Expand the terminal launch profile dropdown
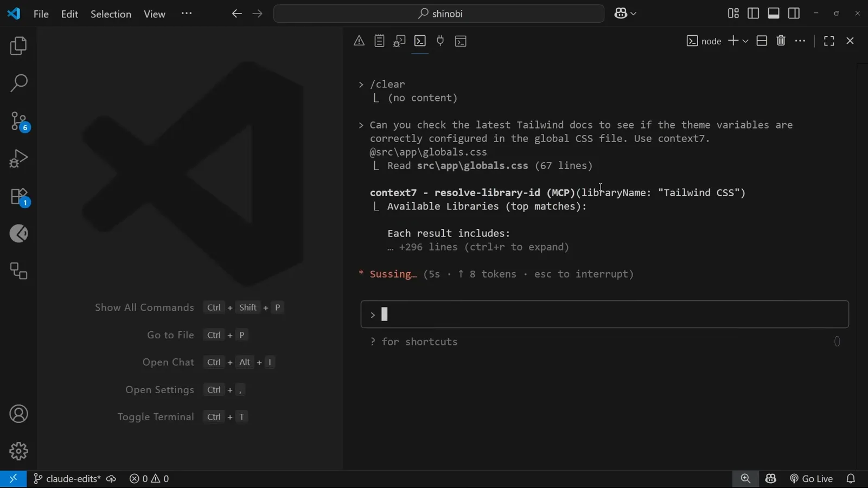This screenshot has width=868, height=488. tap(745, 41)
